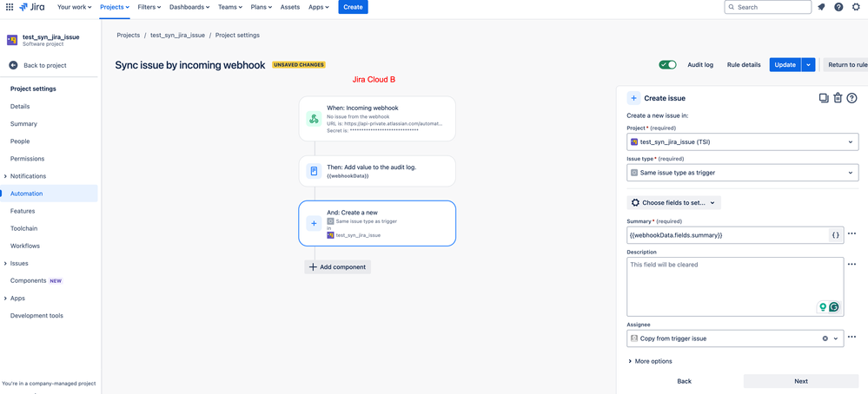
Task: Open the Apps dropdown in top bar
Action: tap(319, 7)
